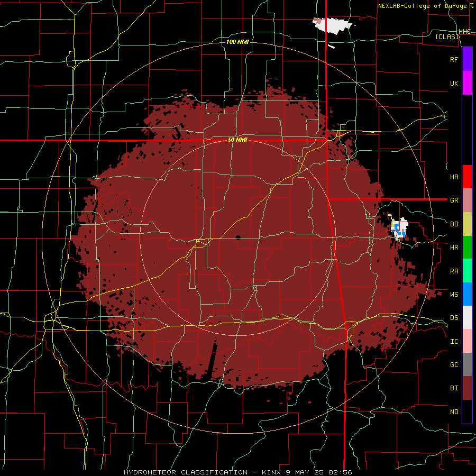Click the black radar site dot at center

[x=238, y=237]
